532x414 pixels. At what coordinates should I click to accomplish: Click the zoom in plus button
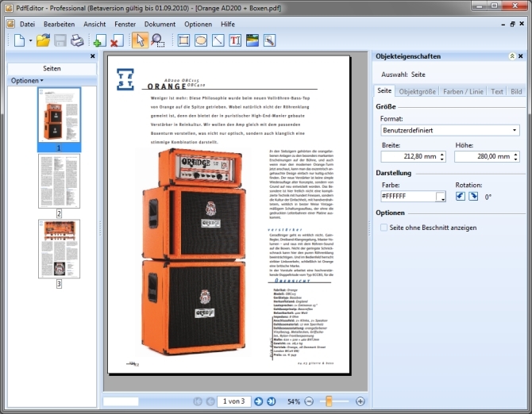coord(360,401)
